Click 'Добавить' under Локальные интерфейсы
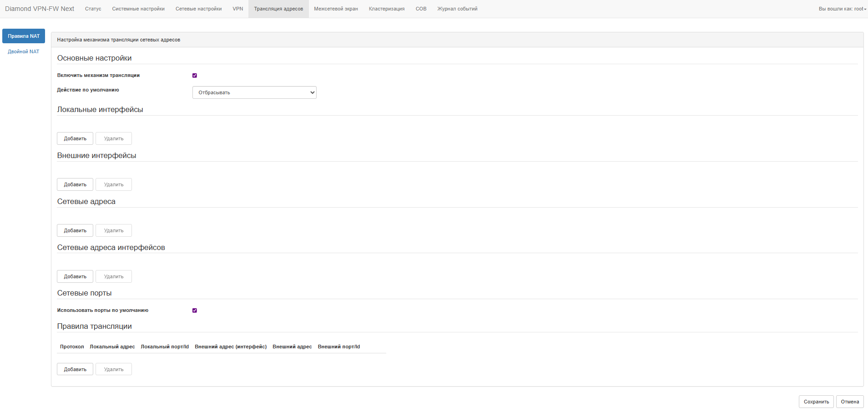 click(x=75, y=138)
